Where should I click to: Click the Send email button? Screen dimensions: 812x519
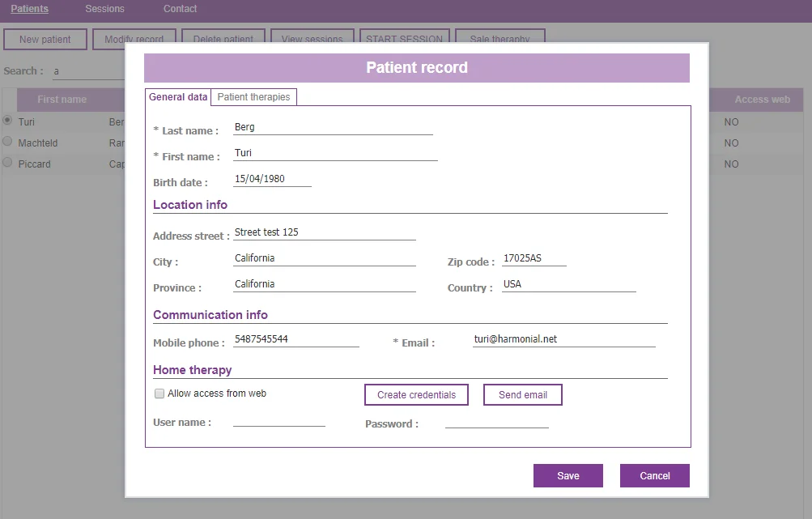(x=522, y=395)
